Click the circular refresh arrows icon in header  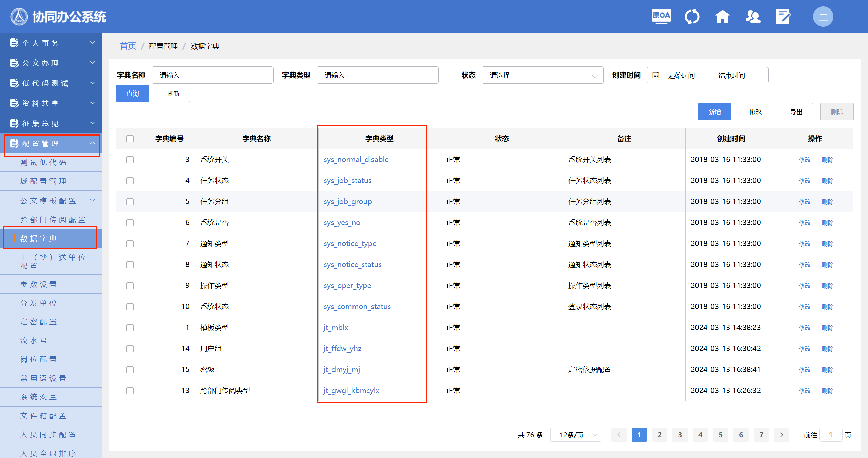(x=692, y=16)
